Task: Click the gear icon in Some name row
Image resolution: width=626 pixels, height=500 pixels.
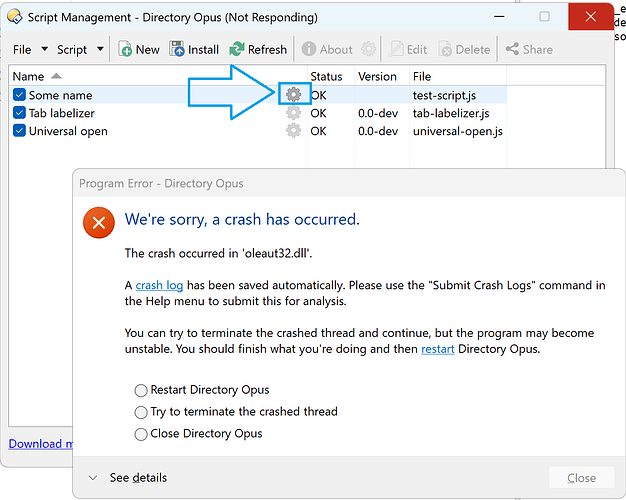Action: click(293, 95)
